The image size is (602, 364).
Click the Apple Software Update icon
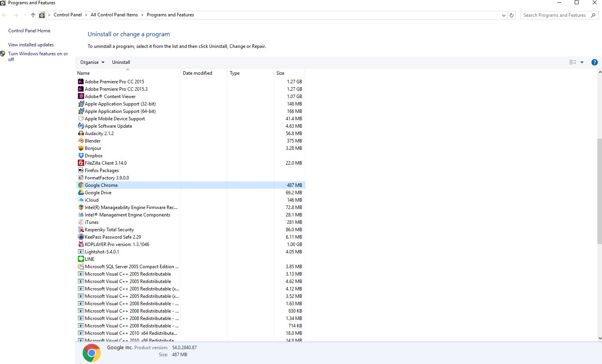pyautogui.click(x=81, y=126)
